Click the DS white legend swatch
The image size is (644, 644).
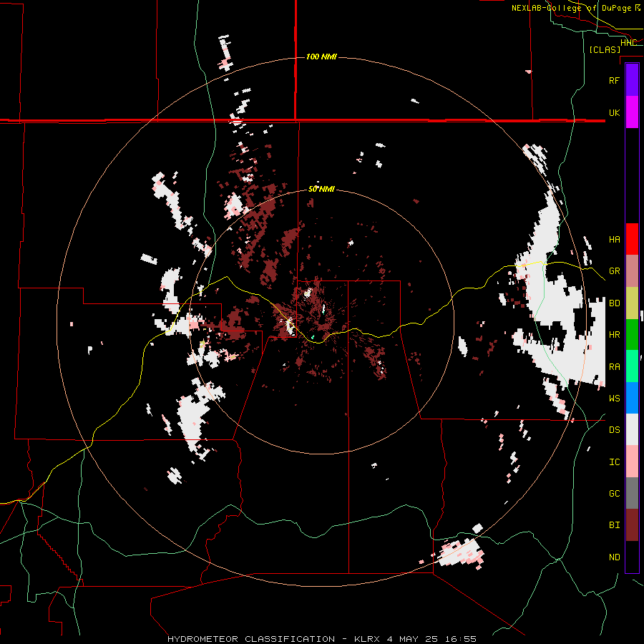[632, 429]
